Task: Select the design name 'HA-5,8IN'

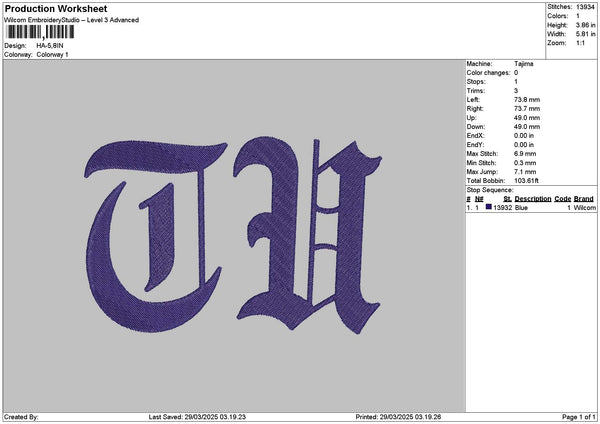Action: (x=50, y=46)
